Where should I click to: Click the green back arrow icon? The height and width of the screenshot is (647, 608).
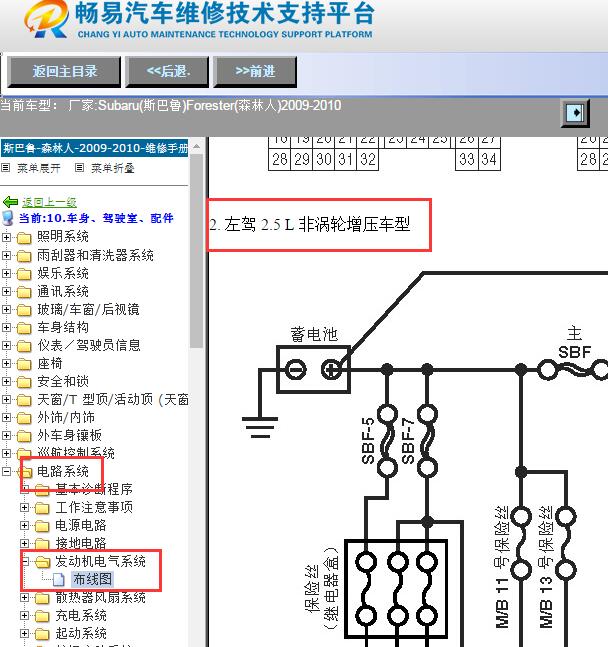click(x=10, y=202)
